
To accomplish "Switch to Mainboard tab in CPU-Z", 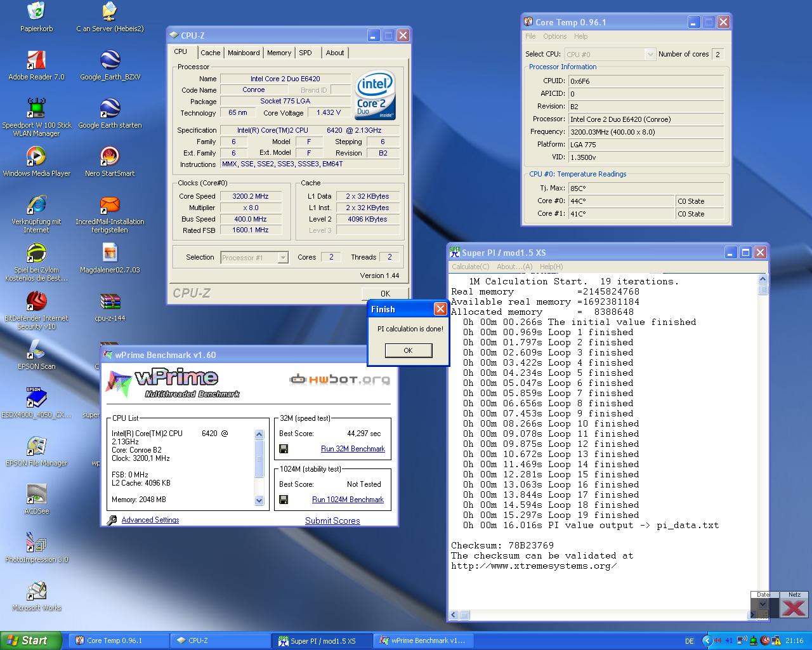I will pyautogui.click(x=244, y=53).
